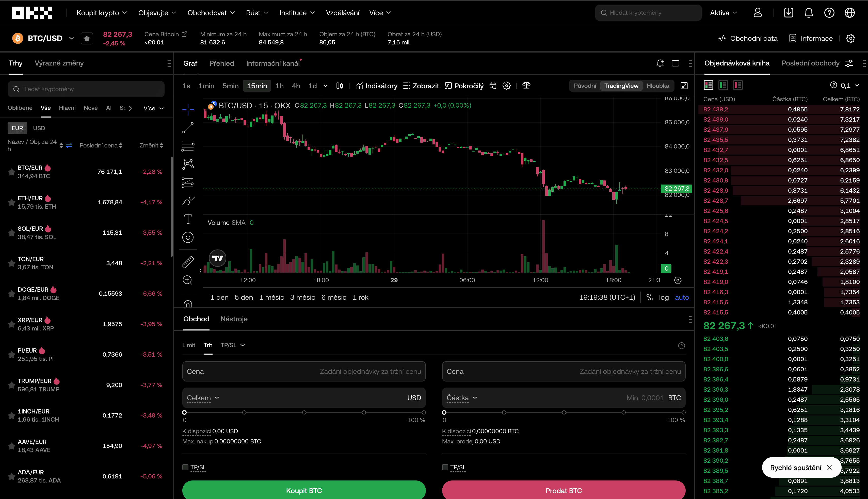This screenshot has width=868, height=499.
Task: Switch currency filter to USD
Action: tap(39, 128)
